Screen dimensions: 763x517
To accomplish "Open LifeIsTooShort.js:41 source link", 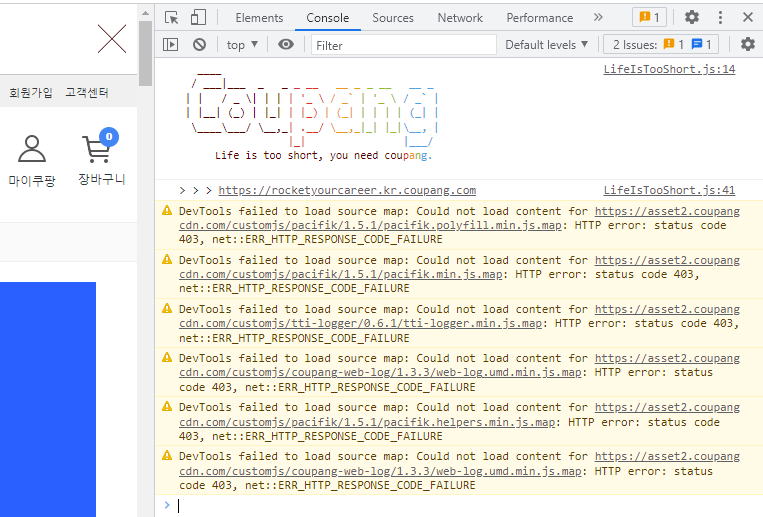I will (x=669, y=190).
